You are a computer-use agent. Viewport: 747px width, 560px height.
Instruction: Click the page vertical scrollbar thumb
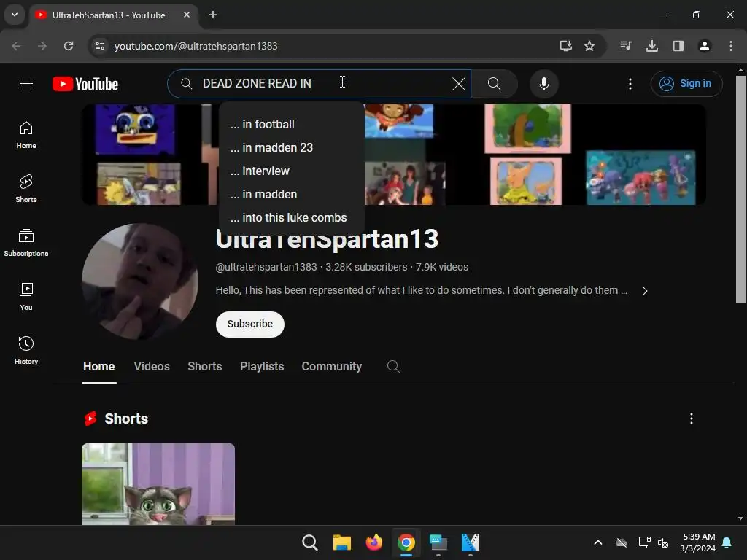click(x=740, y=189)
